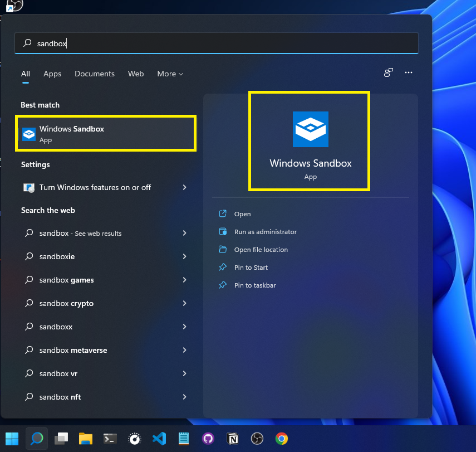476x452 pixels.
Task: Choose Pin to taskbar option
Action: 255,285
